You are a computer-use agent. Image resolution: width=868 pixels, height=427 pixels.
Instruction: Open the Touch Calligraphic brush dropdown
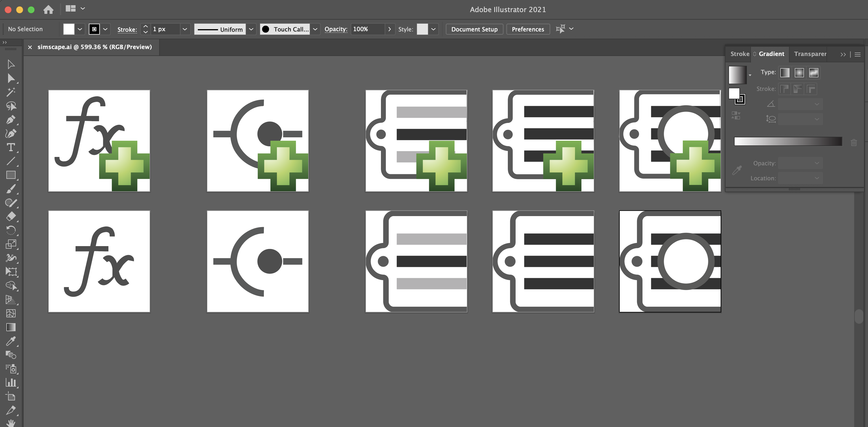(x=315, y=29)
